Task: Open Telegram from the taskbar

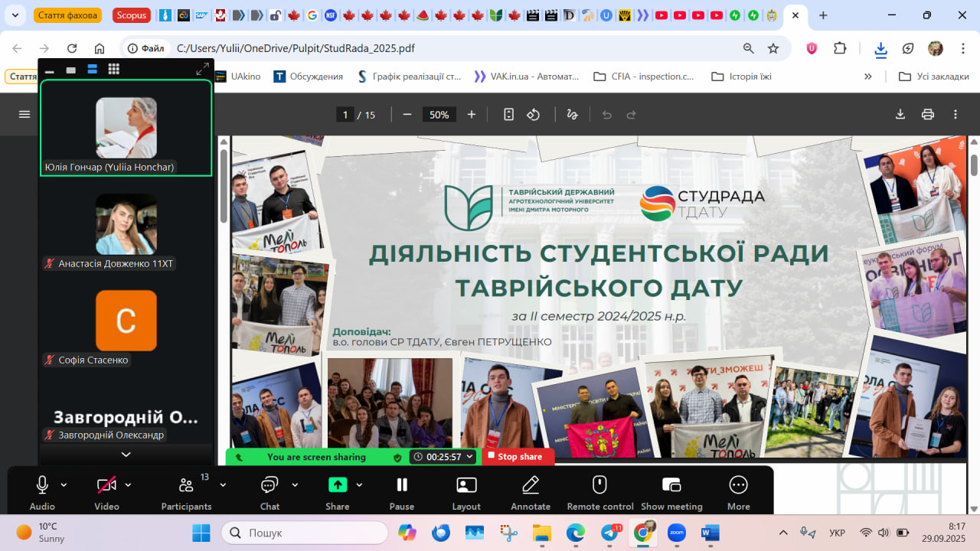Action: 610,533
